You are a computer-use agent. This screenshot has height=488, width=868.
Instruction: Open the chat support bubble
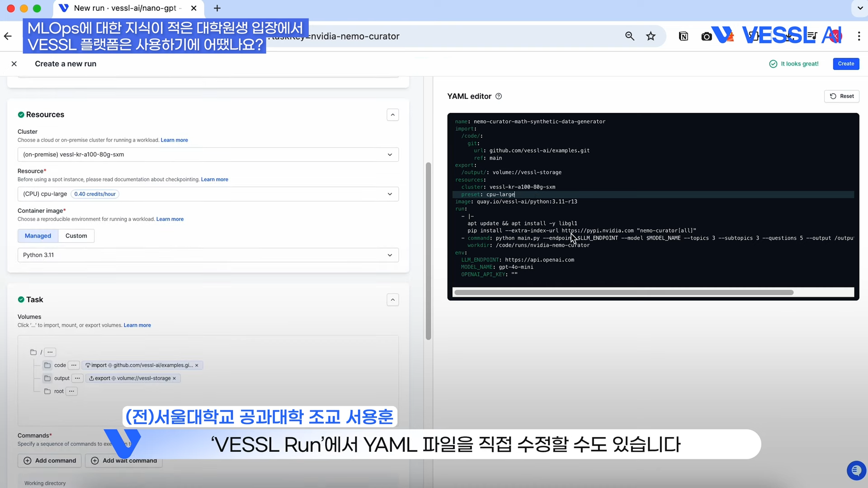(x=856, y=470)
